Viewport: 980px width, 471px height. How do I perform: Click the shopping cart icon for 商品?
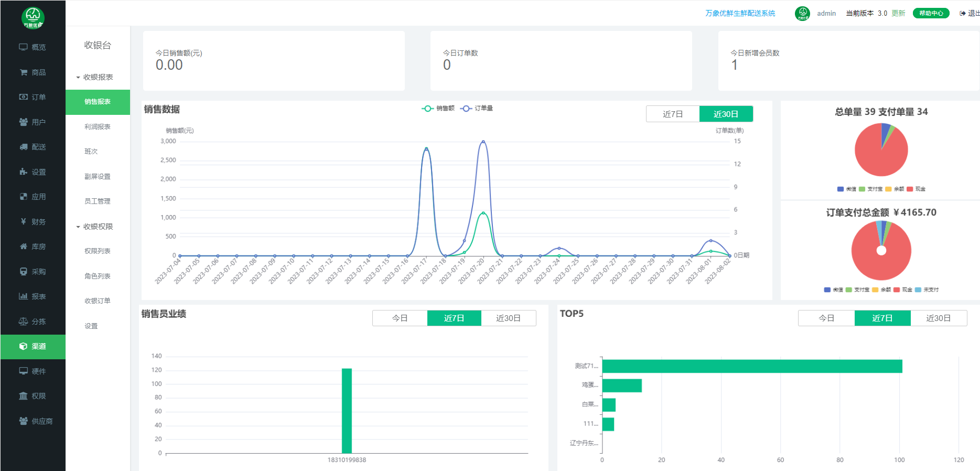(24, 72)
